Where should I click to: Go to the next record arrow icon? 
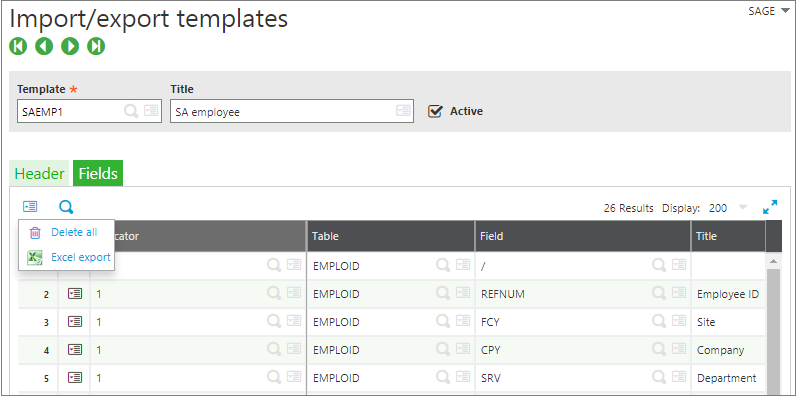point(70,46)
